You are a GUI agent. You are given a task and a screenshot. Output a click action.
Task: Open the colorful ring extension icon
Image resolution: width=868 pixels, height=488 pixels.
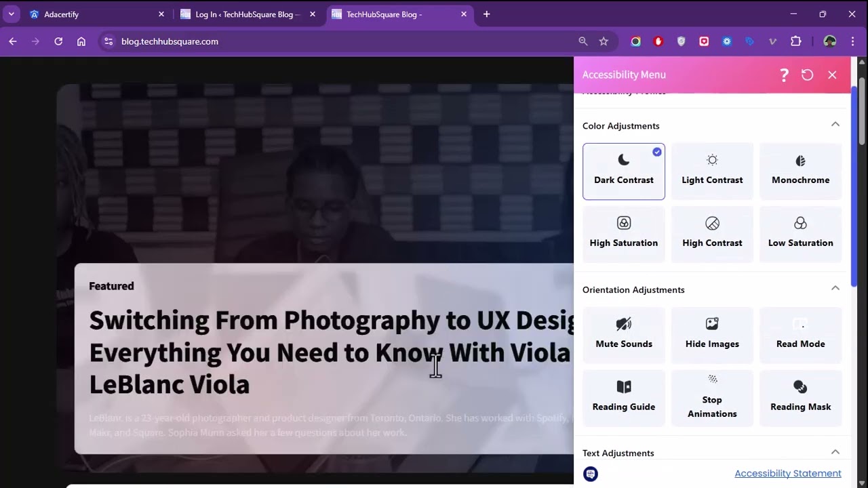point(635,41)
